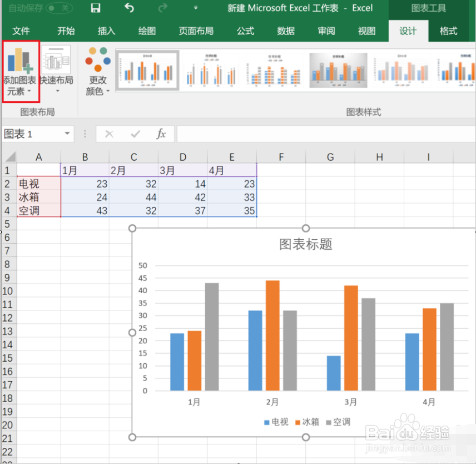476x464 pixels.
Task: Click the 2月 axis label
Action: [272, 402]
